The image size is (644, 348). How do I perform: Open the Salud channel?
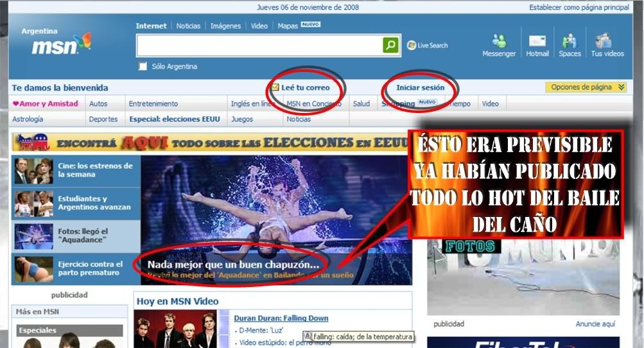click(361, 103)
